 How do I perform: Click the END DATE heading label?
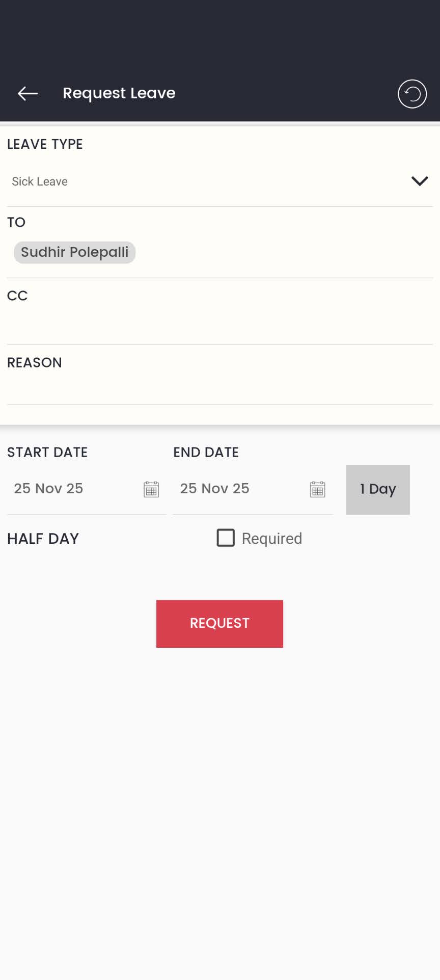(206, 453)
